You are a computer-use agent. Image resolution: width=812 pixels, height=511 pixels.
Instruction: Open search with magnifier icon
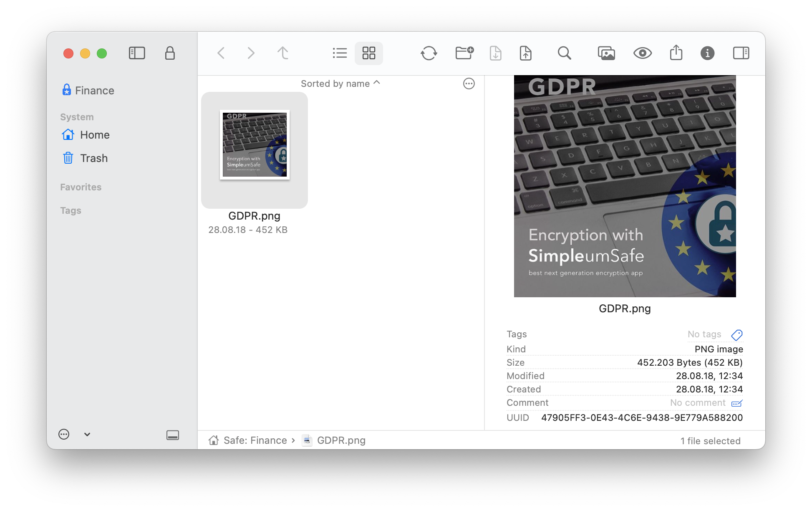tap(565, 53)
